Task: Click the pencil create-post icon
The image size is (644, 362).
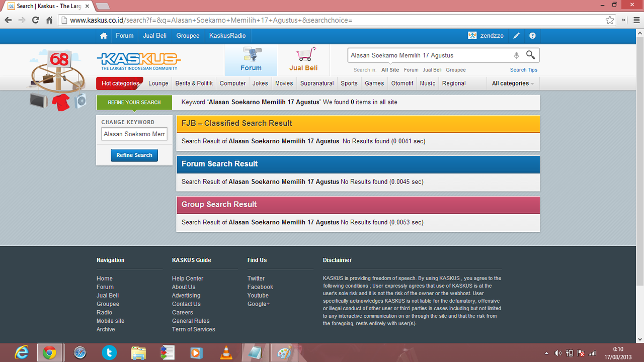Action: point(516,36)
